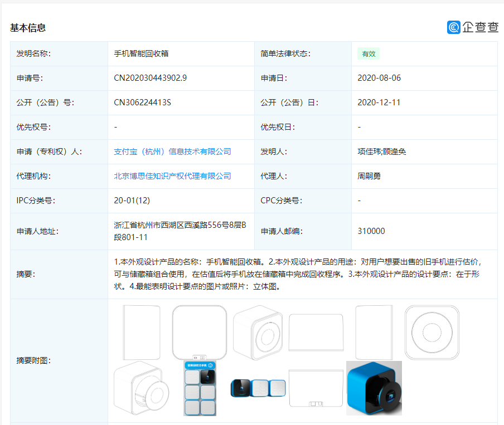Open top-row plain rectangle view drawing
The height and width of the screenshot is (425, 504).
316,333
